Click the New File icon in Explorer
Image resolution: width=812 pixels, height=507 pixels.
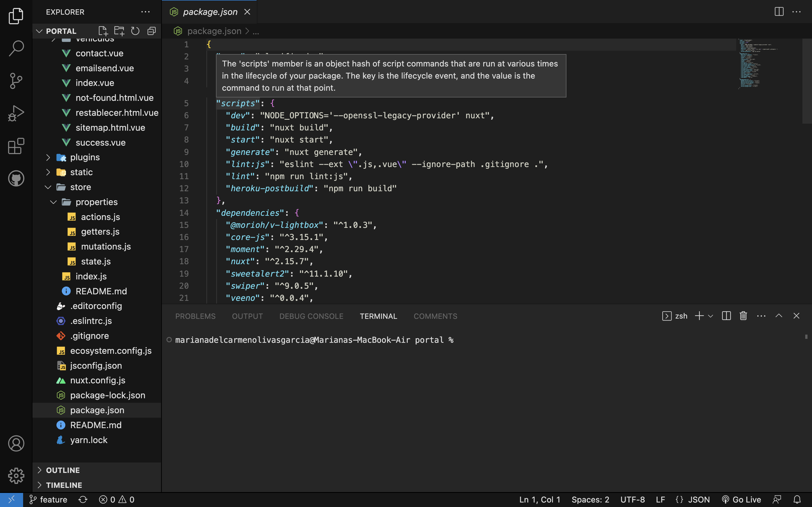coord(103,31)
